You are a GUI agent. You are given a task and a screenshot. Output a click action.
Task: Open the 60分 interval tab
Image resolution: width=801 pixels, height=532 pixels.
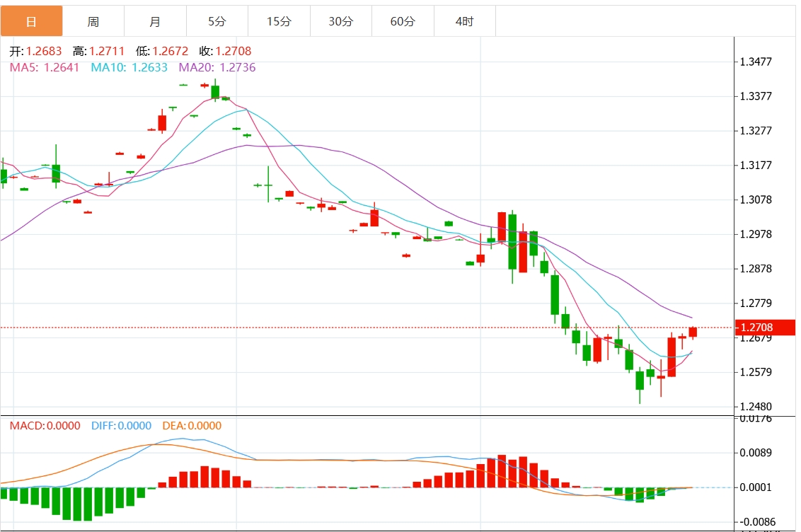pos(403,21)
